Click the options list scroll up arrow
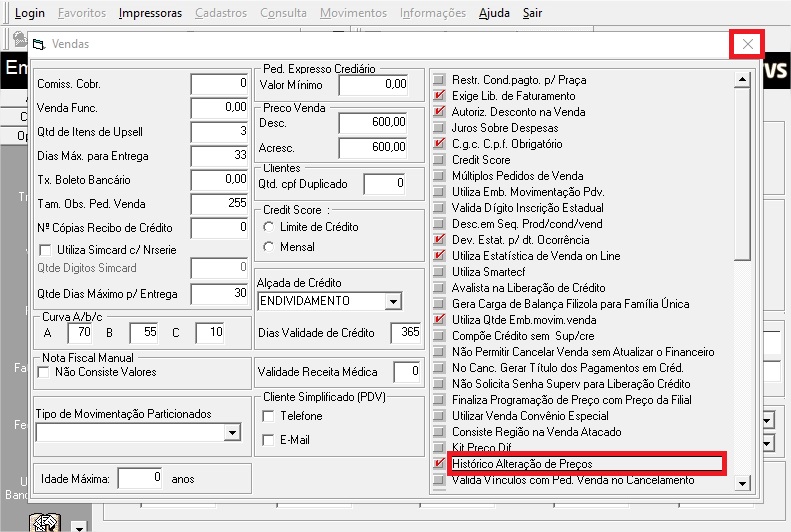This screenshot has width=791, height=532. point(742,79)
